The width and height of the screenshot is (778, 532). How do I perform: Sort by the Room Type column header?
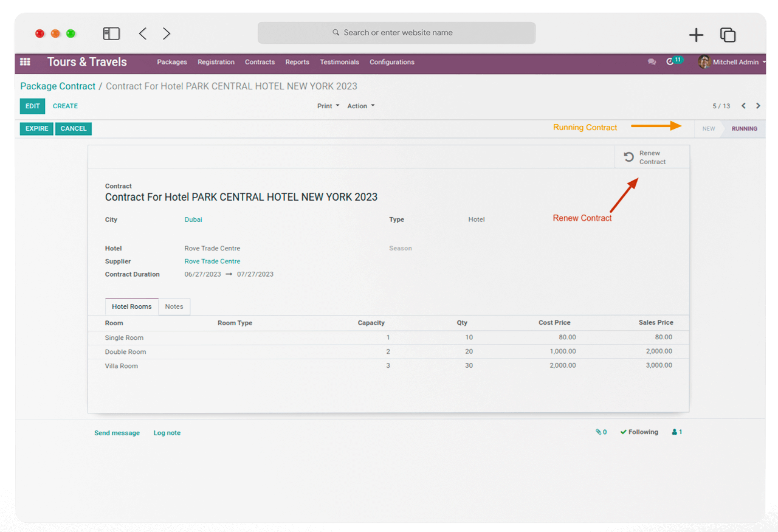pyautogui.click(x=235, y=323)
